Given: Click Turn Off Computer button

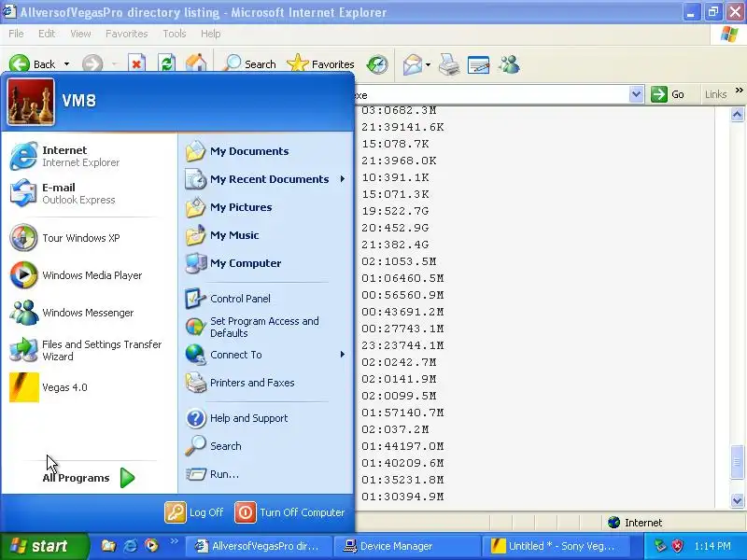Looking at the screenshot, I should click(289, 512).
